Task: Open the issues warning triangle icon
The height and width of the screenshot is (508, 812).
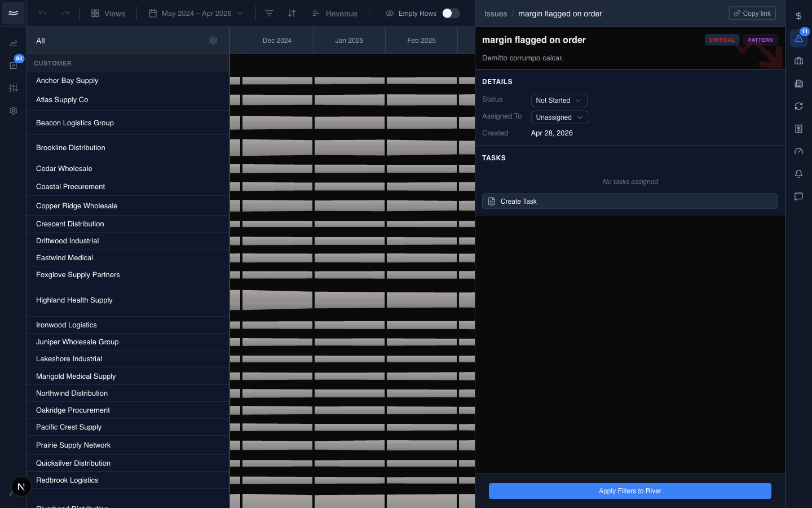Action: (x=798, y=38)
